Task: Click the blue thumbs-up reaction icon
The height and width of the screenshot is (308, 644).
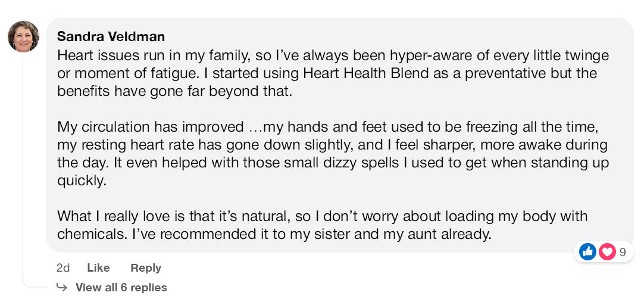Action: click(x=587, y=252)
